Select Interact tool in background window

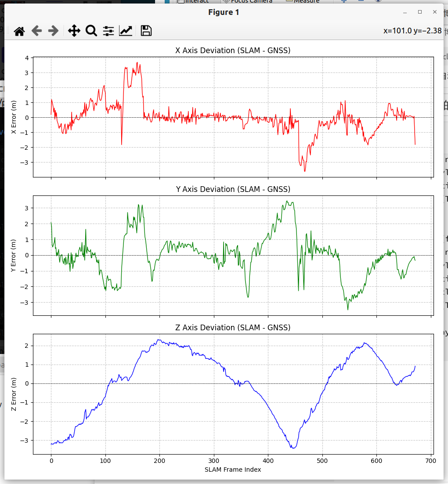(x=194, y=2)
